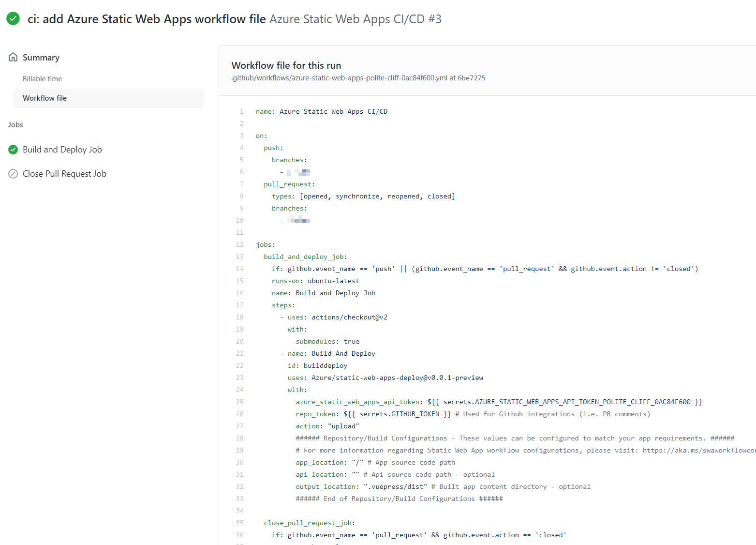Image resolution: width=756 pixels, height=545 pixels.
Task: Click 'api_location: ""' line
Action: tap(395, 474)
